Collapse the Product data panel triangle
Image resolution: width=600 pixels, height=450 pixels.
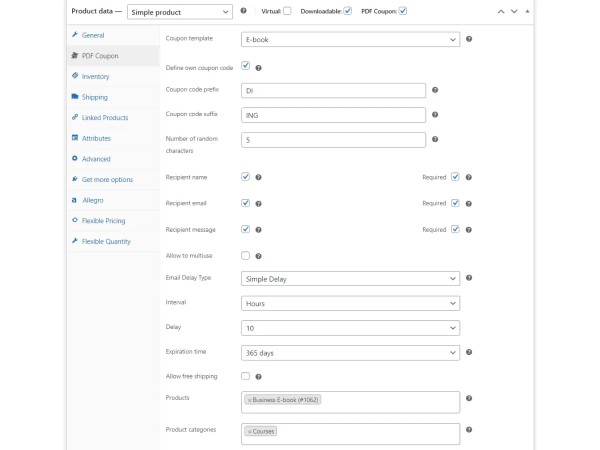[x=527, y=11]
